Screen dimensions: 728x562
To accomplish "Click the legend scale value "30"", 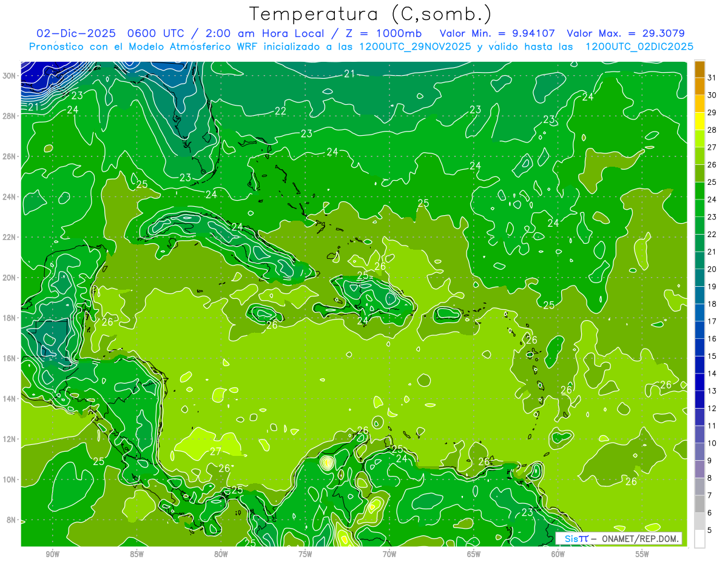I will (712, 95).
